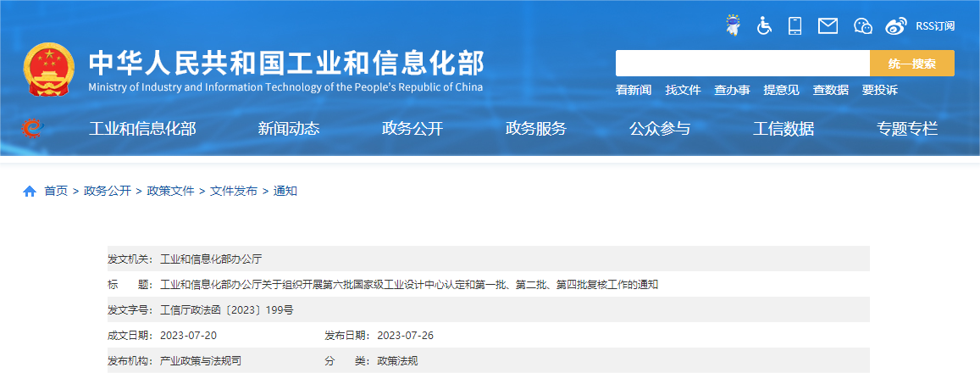Click the mobile phone version icon
This screenshot has width=980, height=373.
pos(795,25)
